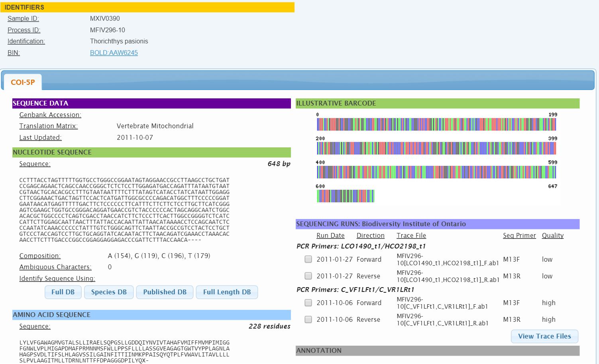Click the nucleotide sequence text block
Image resolution: width=599 pixels, height=364 pixels.
[x=124, y=210]
